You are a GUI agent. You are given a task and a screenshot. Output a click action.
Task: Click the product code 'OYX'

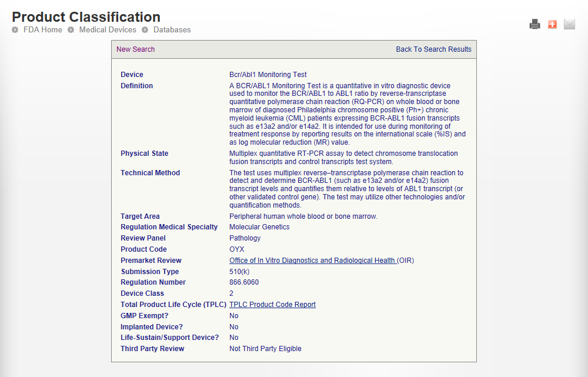click(237, 249)
